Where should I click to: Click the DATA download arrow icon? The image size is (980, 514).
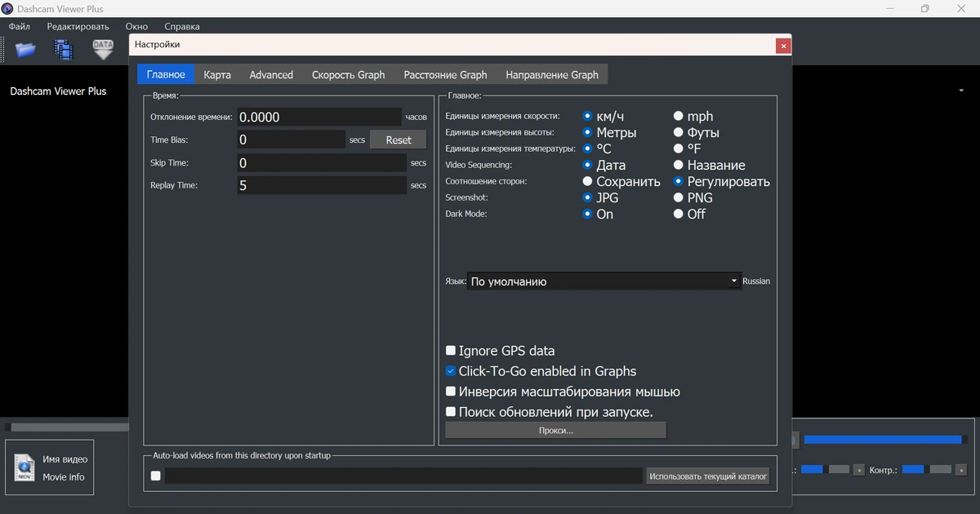coord(103,50)
